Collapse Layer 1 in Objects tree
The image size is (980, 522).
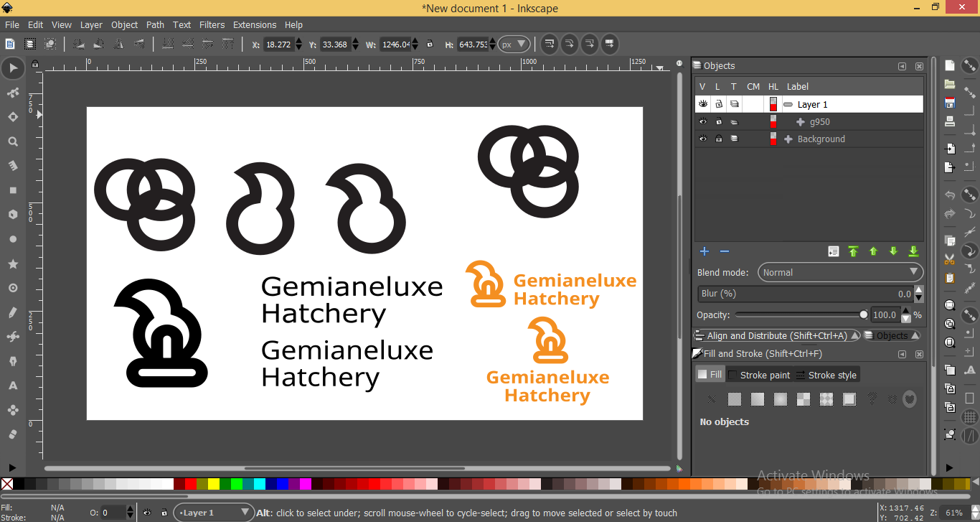point(788,104)
